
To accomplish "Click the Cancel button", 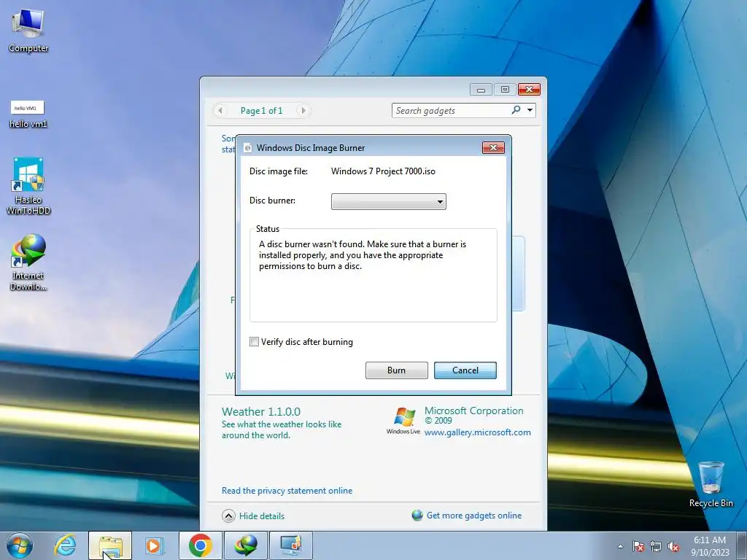I will point(465,370).
